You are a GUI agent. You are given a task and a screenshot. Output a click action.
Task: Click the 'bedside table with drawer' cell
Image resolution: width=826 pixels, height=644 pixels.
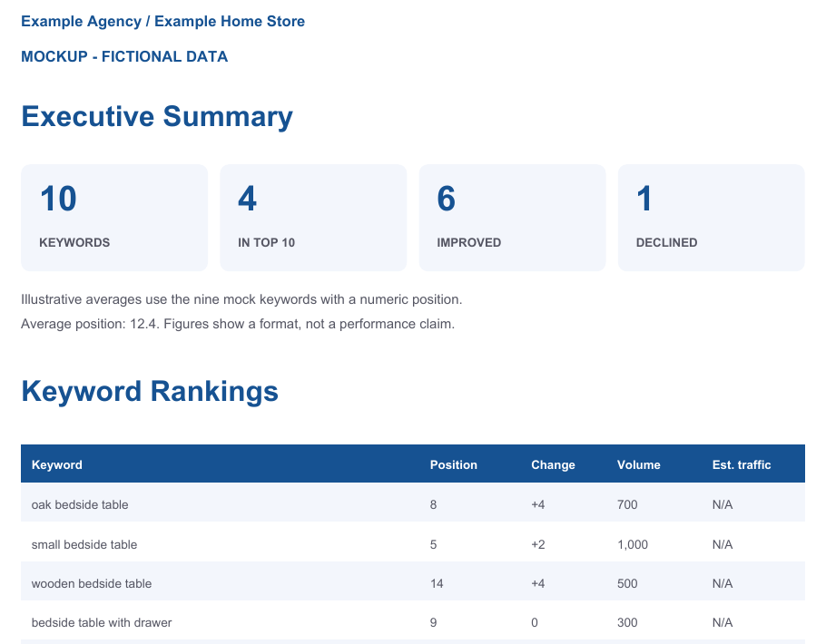(102, 622)
